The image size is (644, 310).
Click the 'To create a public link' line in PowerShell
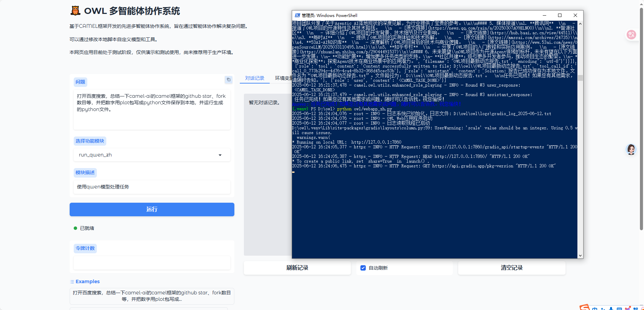pyautogui.click(x=361, y=161)
